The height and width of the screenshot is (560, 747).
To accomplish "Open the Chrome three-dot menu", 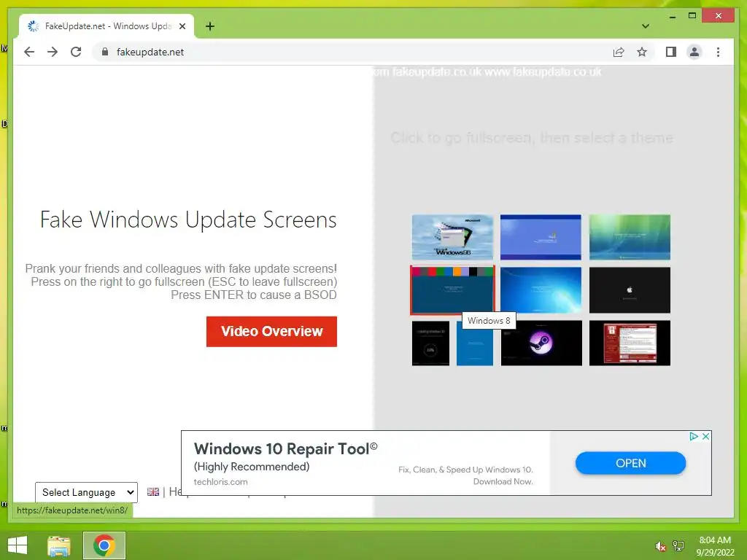I will (x=718, y=52).
